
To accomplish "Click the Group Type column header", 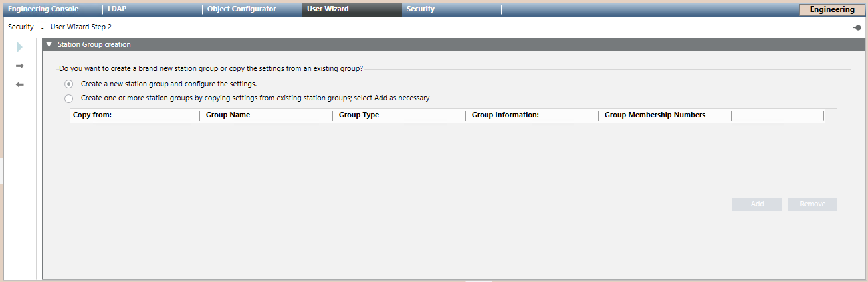I will [x=359, y=115].
